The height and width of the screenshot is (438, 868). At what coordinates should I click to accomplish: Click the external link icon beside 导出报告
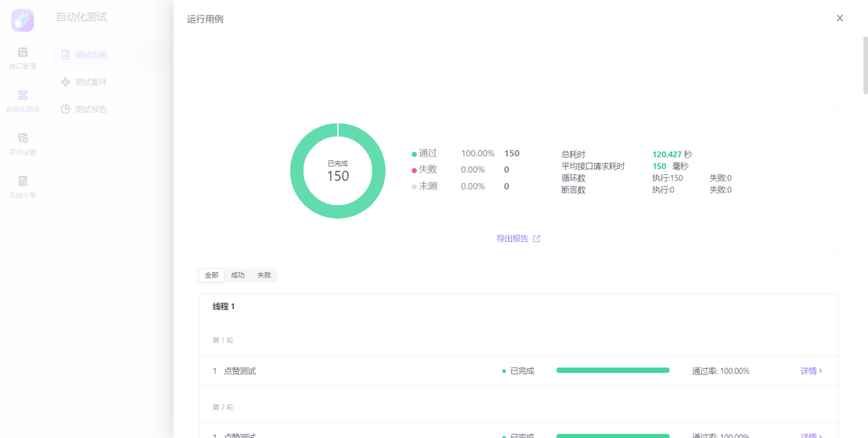click(x=536, y=239)
